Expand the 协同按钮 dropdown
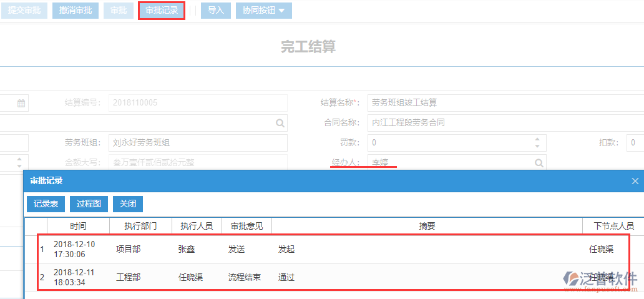The height and width of the screenshot is (299, 644). click(x=264, y=11)
